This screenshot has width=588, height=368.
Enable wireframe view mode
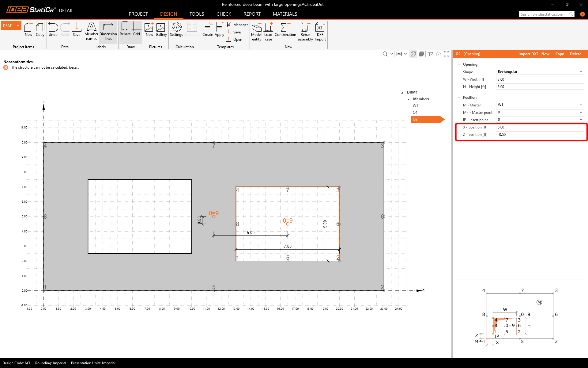pos(413,54)
